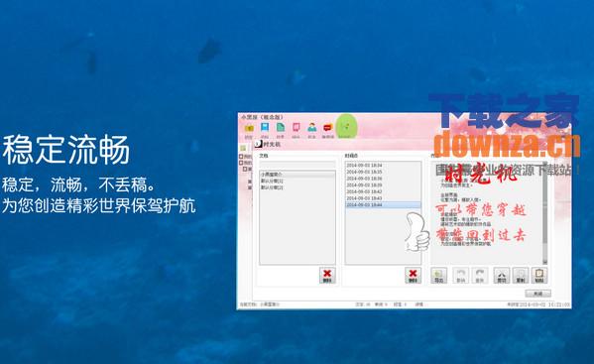Click the green document page toolbar icon
The width and height of the screenshot is (594, 364).
(281, 128)
